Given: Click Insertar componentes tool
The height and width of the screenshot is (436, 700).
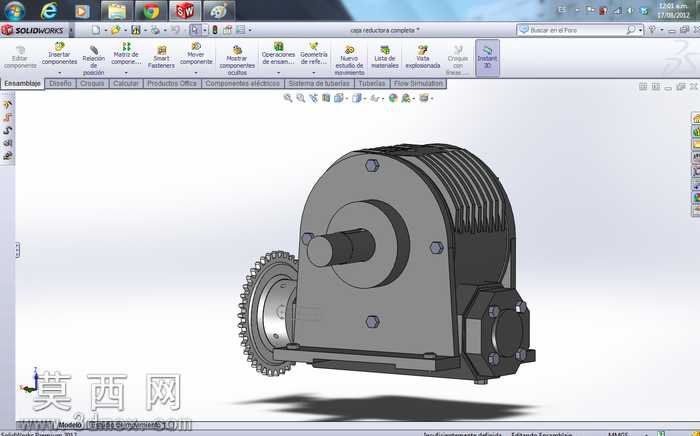Looking at the screenshot, I should (59, 54).
